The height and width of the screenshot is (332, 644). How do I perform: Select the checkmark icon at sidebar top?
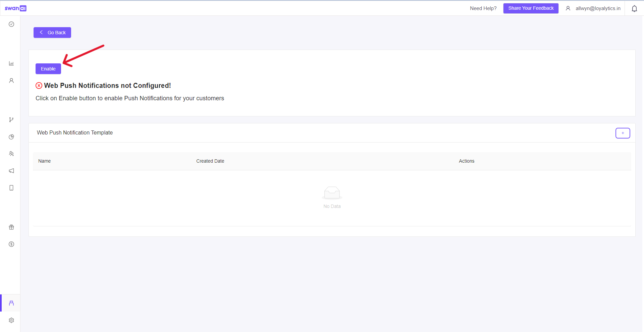(11, 24)
